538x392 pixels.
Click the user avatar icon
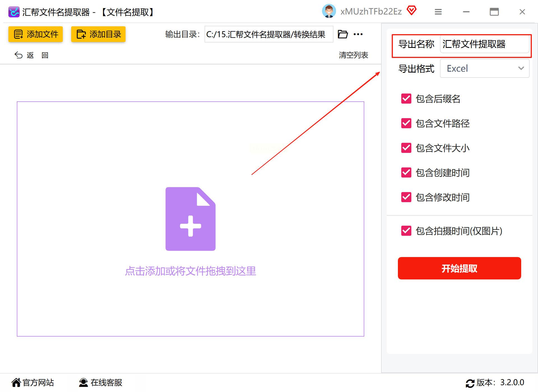click(x=329, y=11)
